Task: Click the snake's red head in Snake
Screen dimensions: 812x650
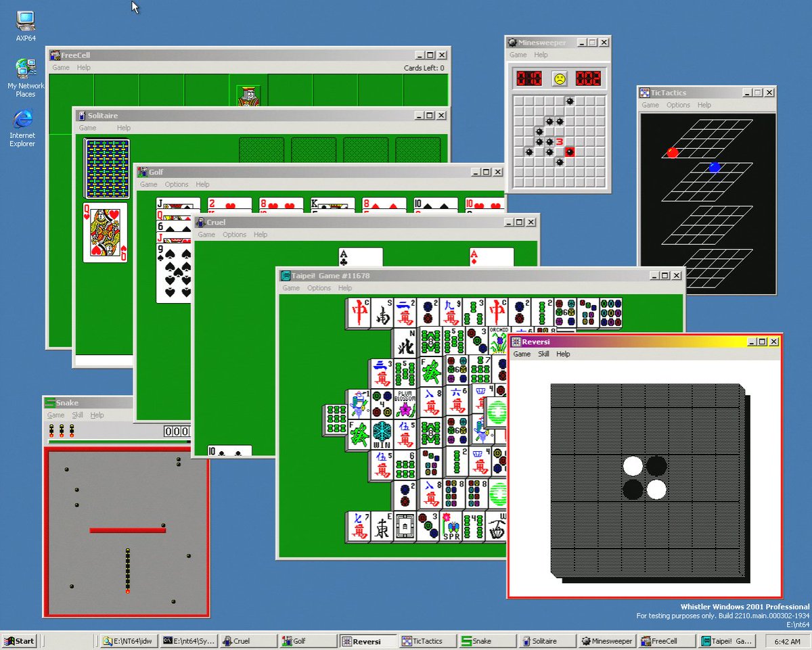Action: pyautogui.click(x=127, y=591)
